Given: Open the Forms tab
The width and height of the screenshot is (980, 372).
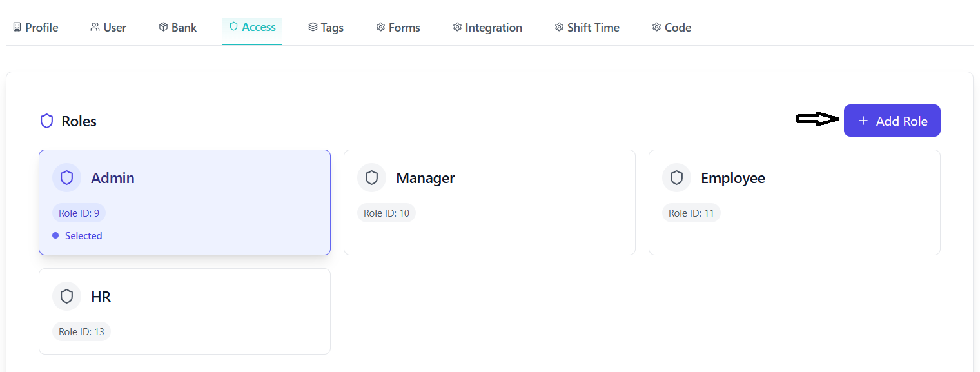Looking at the screenshot, I should (x=398, y=28).
